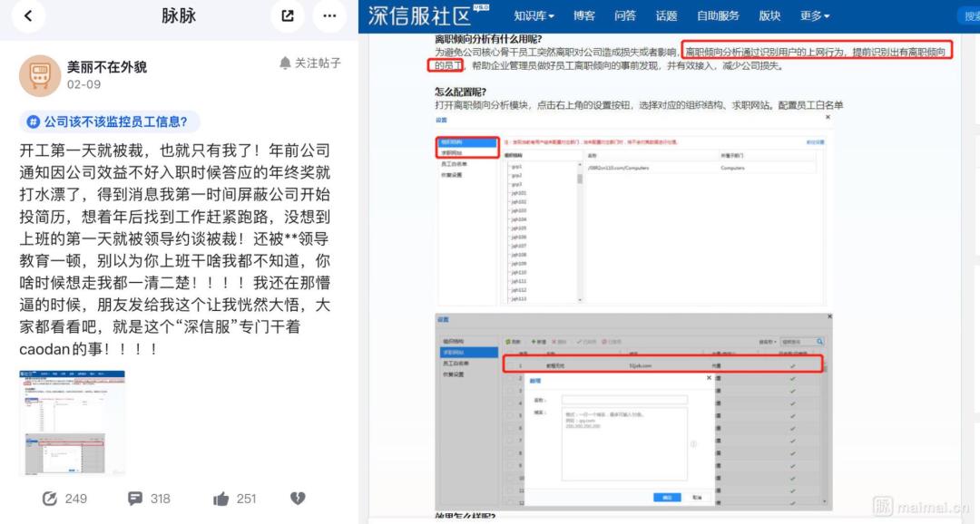Select tree node grp1 in the organization tree
The height and width of the screenshot is (524, 980).
(x=517, y=167)
